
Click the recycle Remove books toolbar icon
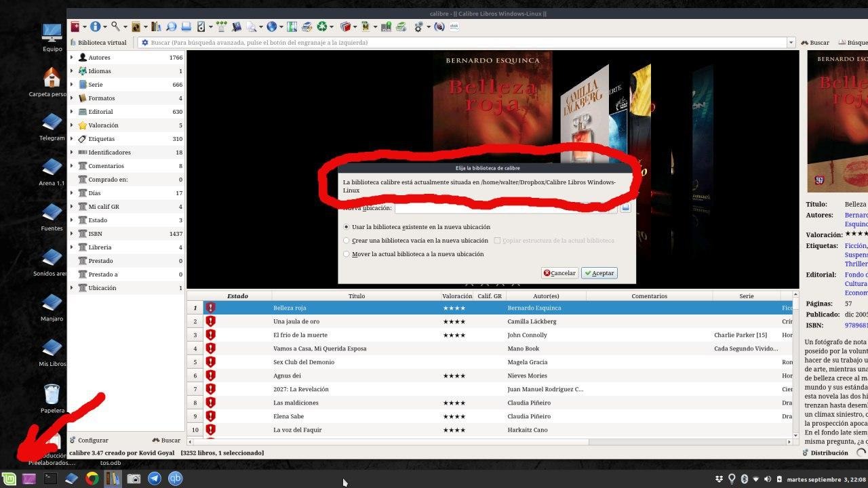click(x=322, y=26)
